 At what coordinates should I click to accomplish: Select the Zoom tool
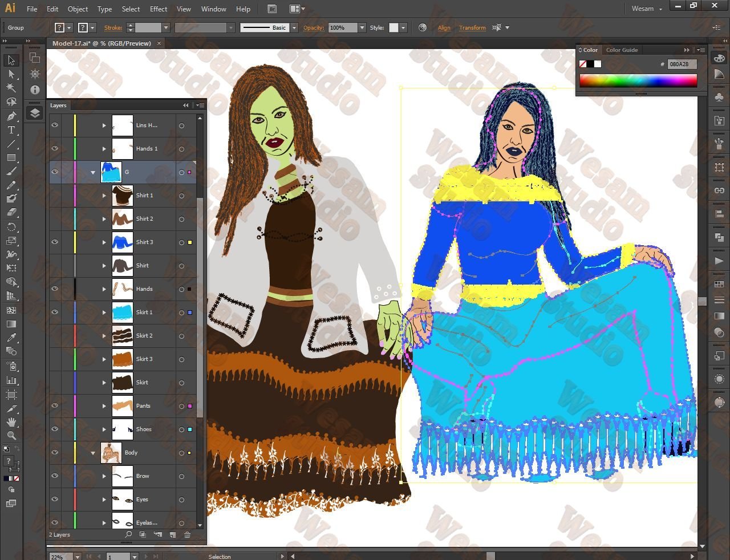tap(11, 436)
